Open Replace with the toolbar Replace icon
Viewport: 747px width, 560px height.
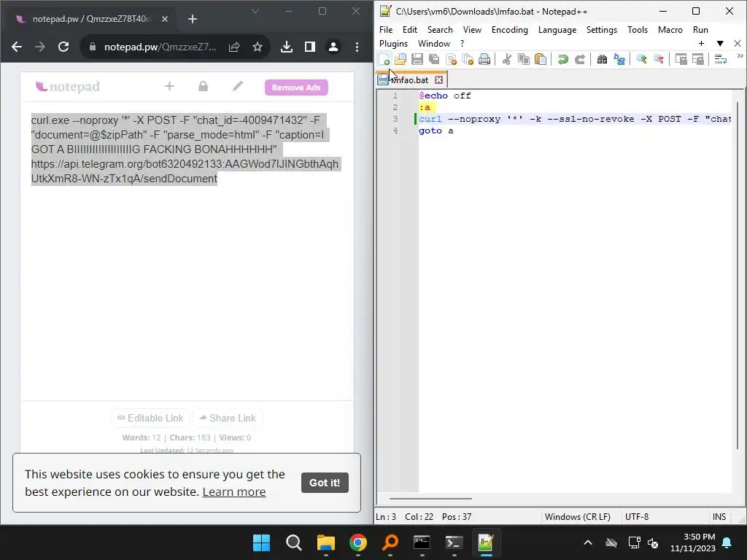[619, 59]
